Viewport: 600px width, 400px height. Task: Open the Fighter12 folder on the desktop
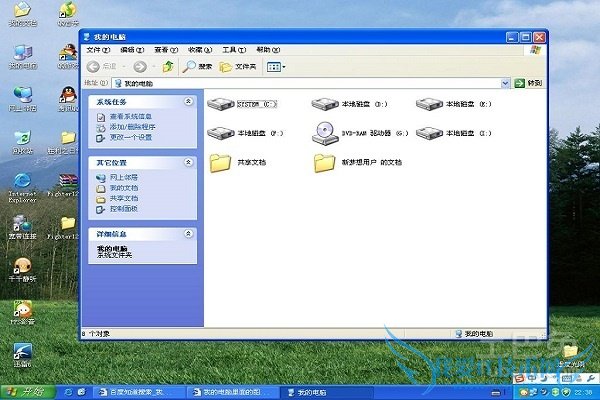pyautogui.click(x=64, y=228)
